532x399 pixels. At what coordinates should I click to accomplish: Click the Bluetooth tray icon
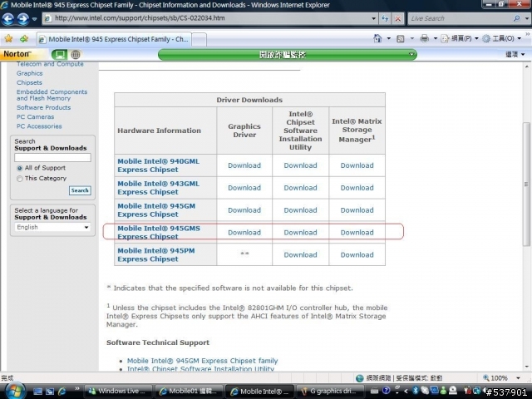[x=416, y=391]
